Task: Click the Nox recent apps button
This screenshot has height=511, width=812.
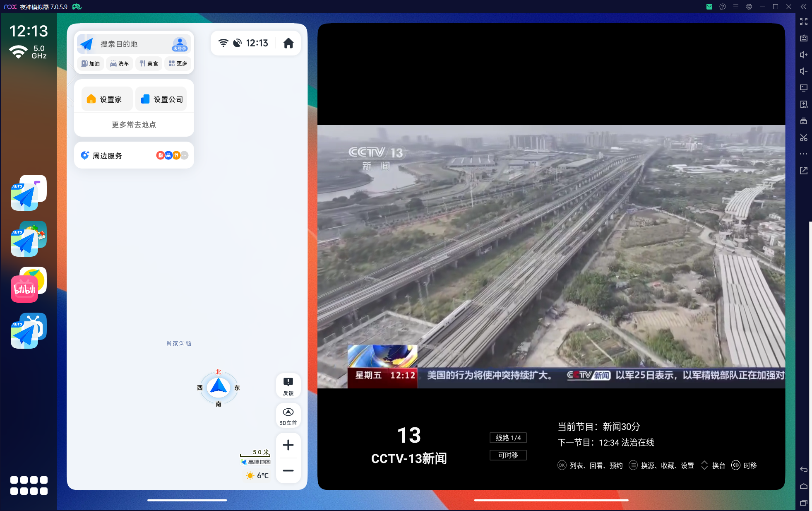Action: pos(804,503)
